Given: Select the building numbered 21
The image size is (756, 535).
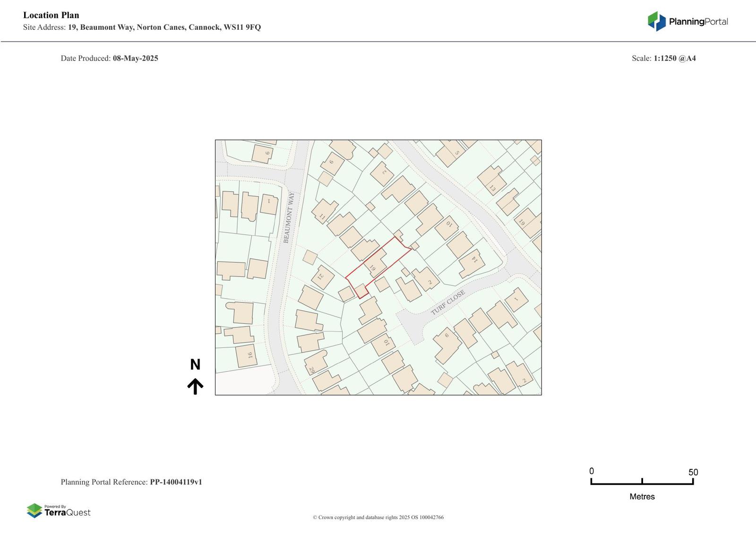Looking at the screenshot, I should pos(322,276).
